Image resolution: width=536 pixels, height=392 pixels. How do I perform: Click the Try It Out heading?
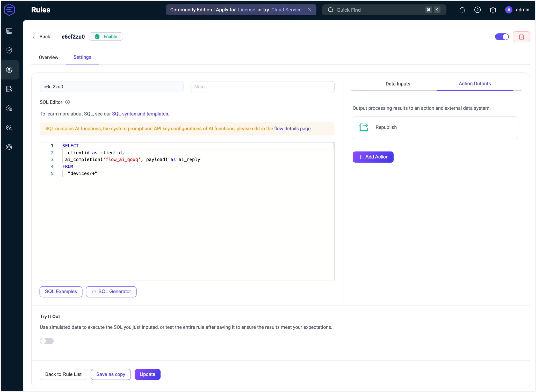50,317
